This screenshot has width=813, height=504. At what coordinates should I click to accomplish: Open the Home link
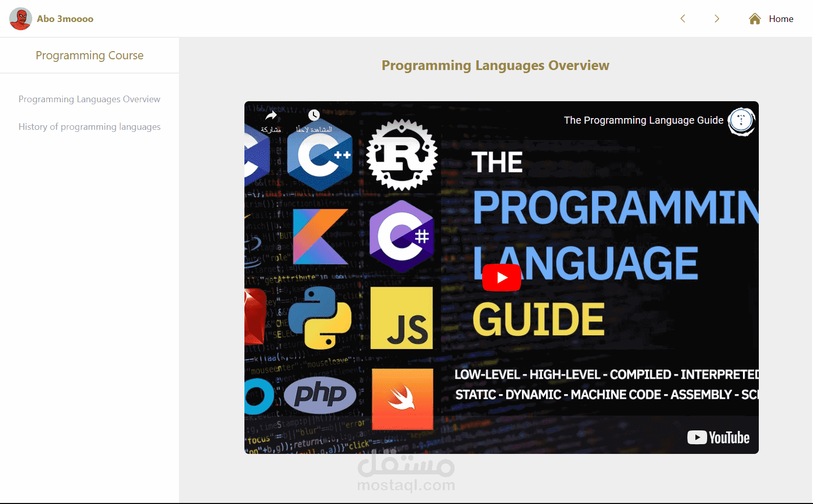781,19
